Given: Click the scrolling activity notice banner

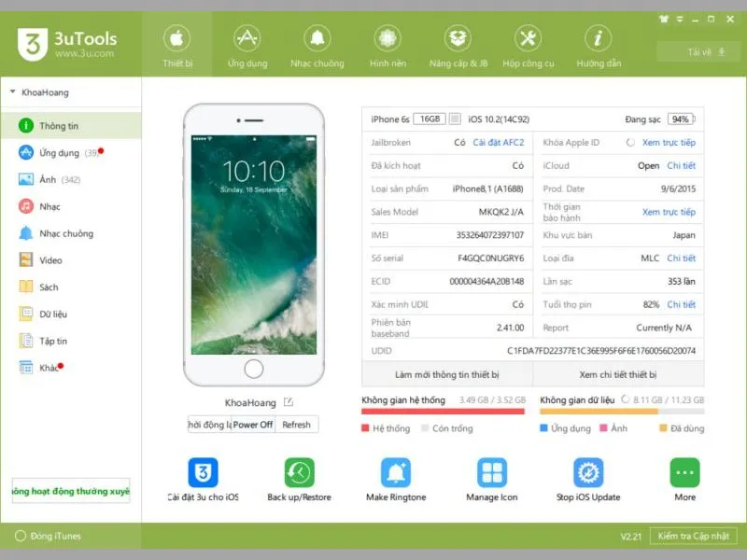Looking at the screenshot, I should [71, 491].
